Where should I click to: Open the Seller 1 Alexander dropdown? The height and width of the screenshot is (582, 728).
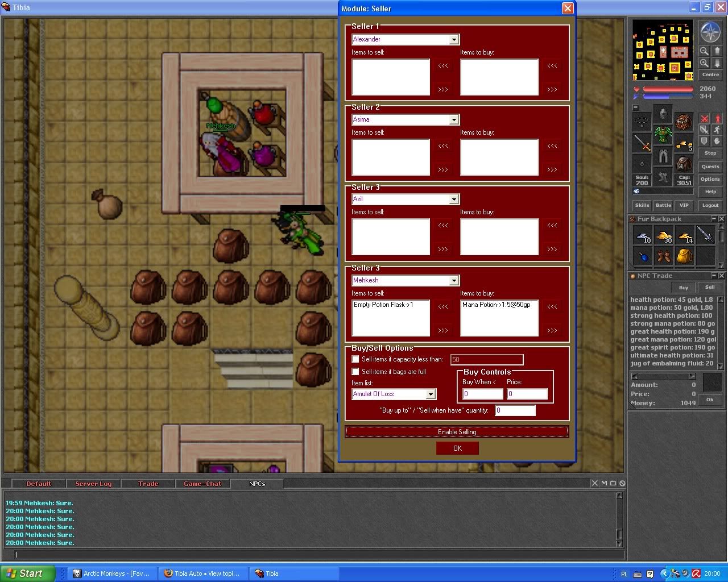pyautogui.click(x=453, y=39)
